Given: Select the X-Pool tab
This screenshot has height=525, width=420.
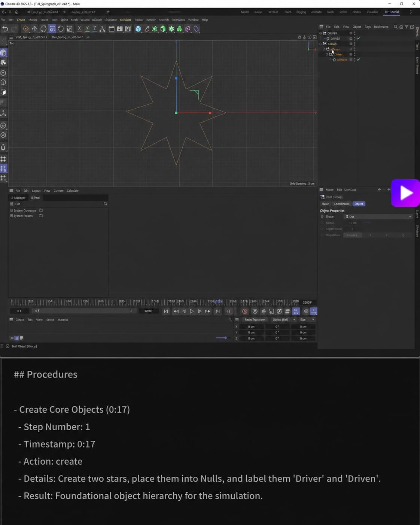Looking at the screenshot, I should [35, 198].
